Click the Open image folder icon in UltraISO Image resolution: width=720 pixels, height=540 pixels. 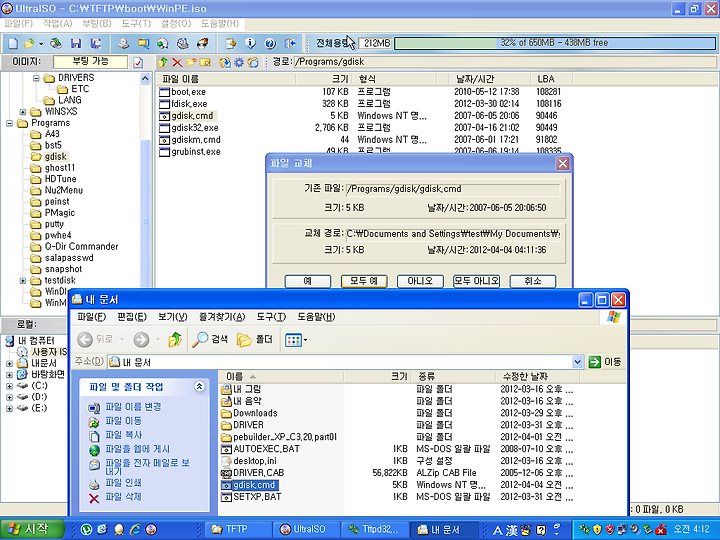[x=29, y=44]
